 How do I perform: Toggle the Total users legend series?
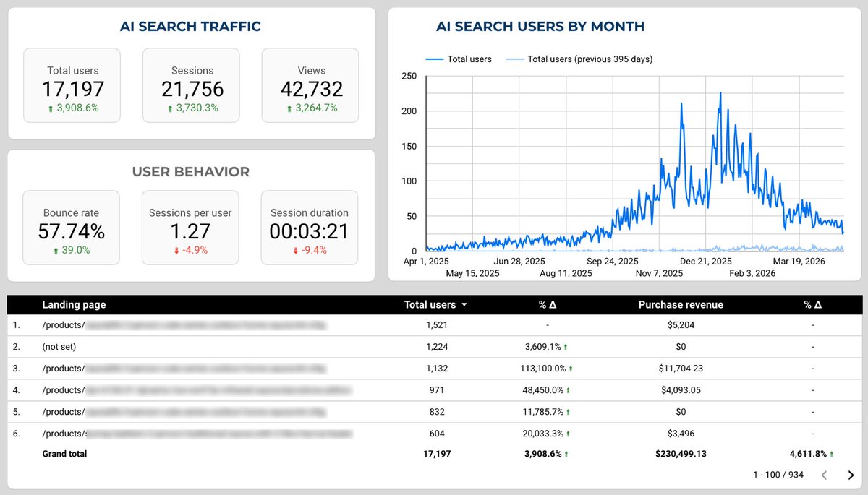point(459,59)
